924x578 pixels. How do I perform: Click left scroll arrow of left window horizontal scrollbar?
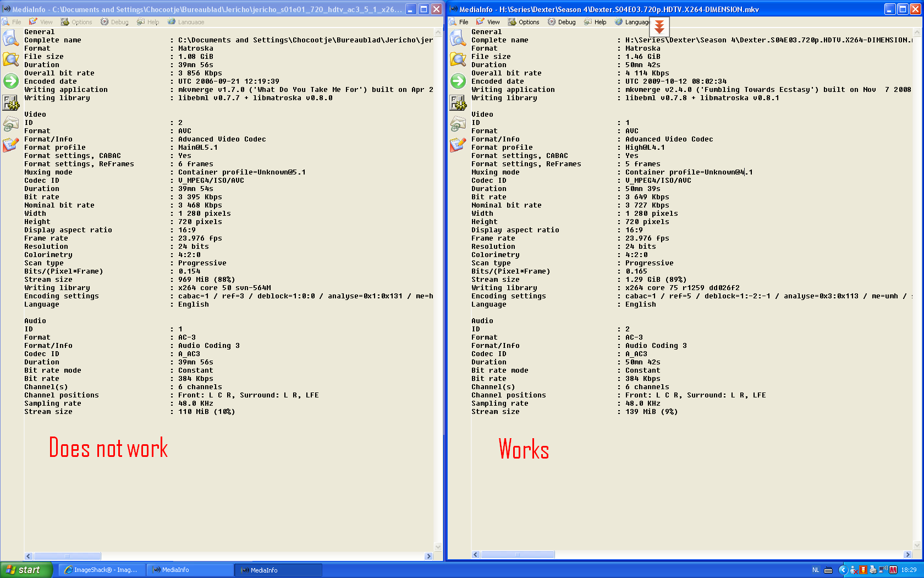coord(29,556)
